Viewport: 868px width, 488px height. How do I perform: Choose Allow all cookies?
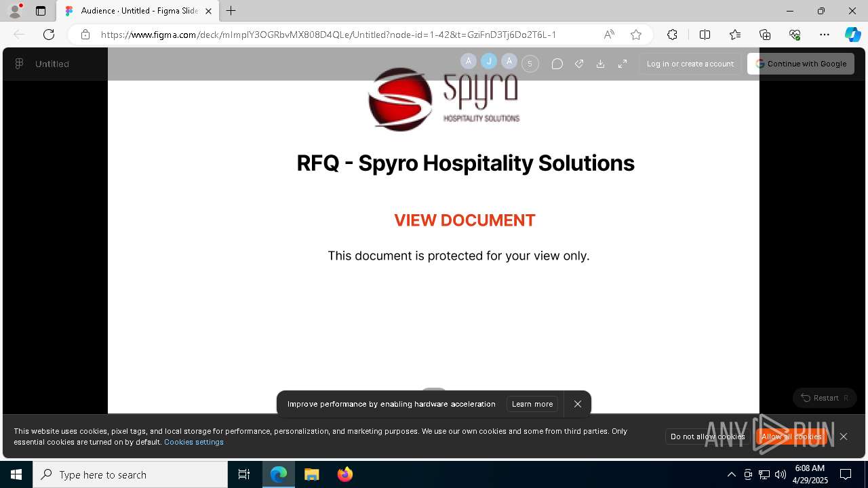[791, 436]
